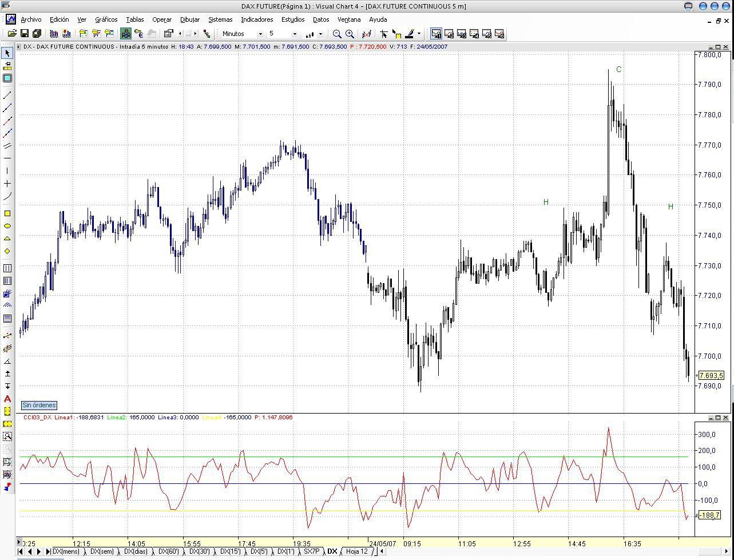The image size is (734, 560).
Task: Open the Dibujar menu
Action: pyautogui.click(x=190, y=19)
